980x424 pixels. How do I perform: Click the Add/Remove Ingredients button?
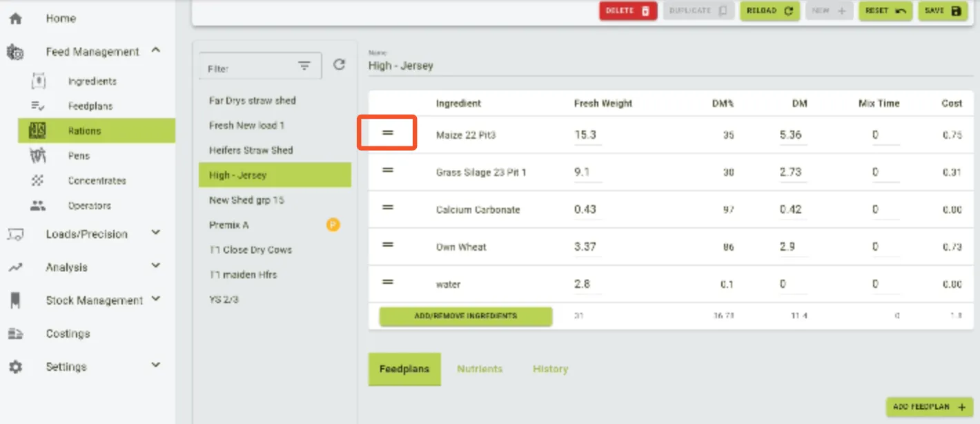pyautogui.click(x=466, y=316)
